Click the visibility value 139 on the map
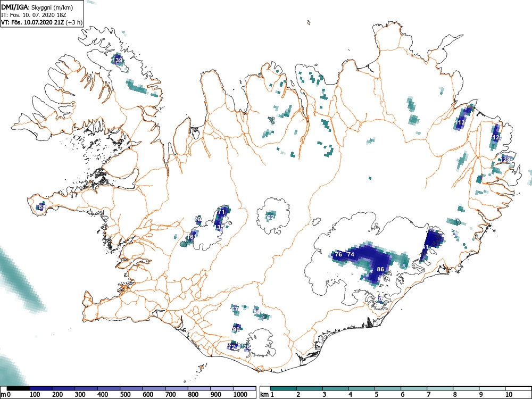The width and height of the screenshot is (532, 399). click(x=118, y=61)
